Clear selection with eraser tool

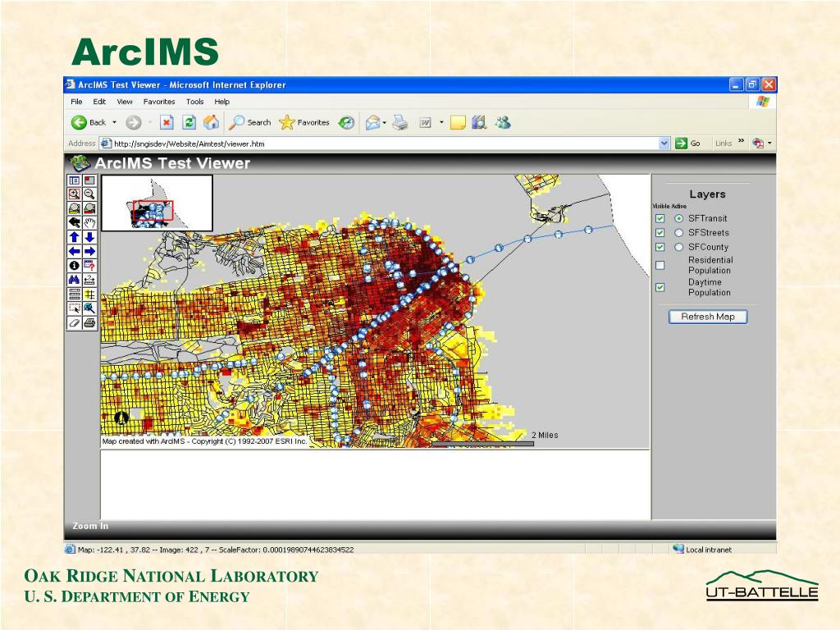pyautogui.click(x=75, y=322)
